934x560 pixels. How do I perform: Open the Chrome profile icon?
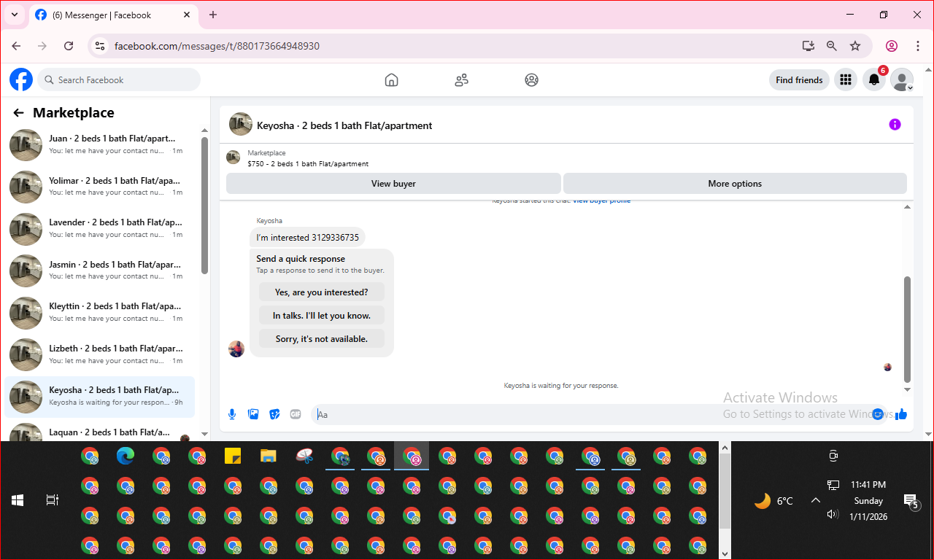click(892, 46)
